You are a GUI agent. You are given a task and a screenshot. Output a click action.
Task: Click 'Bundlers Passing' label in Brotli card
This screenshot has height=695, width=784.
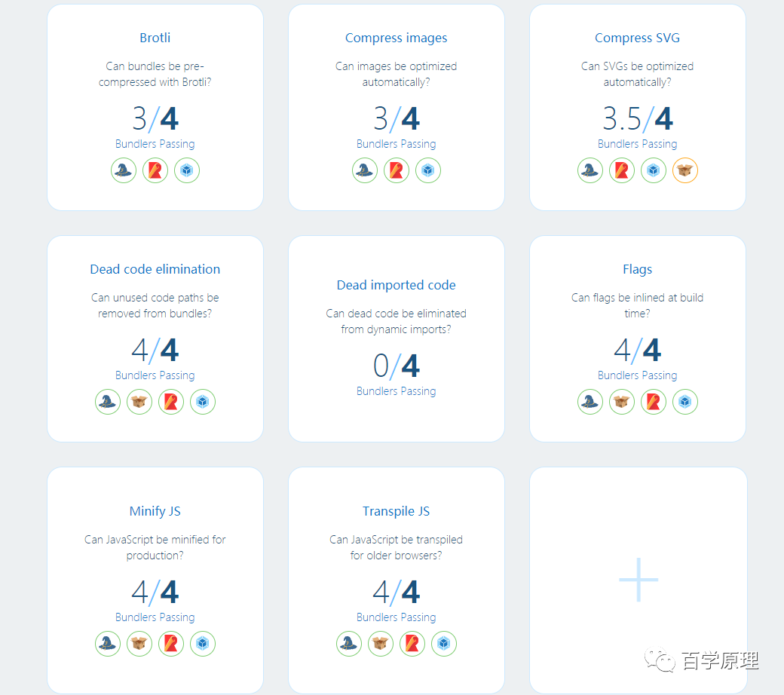point(155,144)
